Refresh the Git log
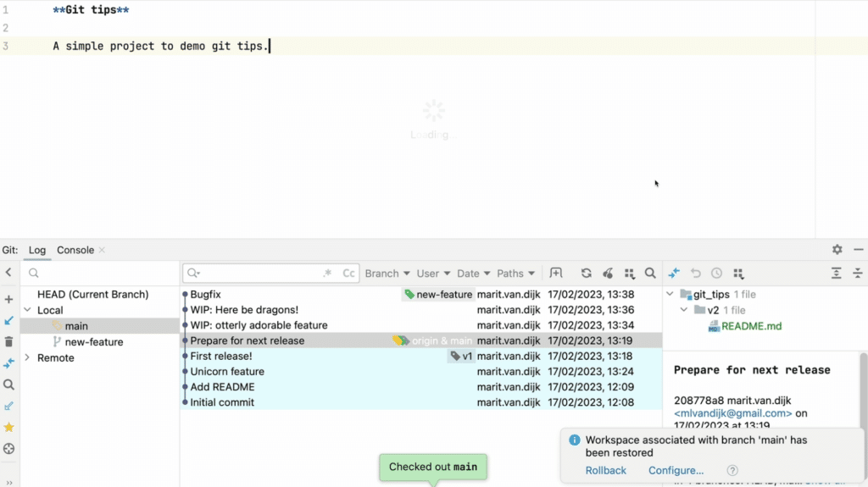The image size is (868, 487). [x=587, y=273]
